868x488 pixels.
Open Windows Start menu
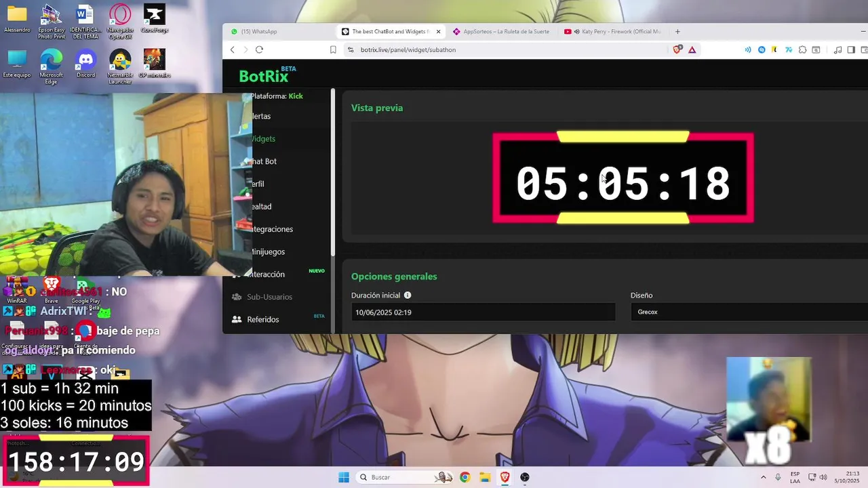[x=344, y=477]
